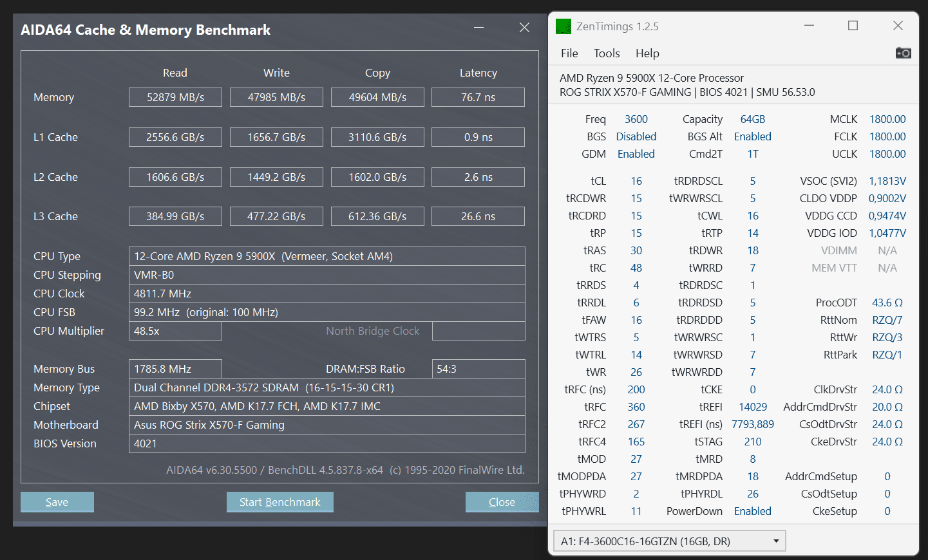Click the L3 Cache Latency value 26.6 ns
Image resolution: width=928 pixels, height=560 pixels.
coord(478,216)
